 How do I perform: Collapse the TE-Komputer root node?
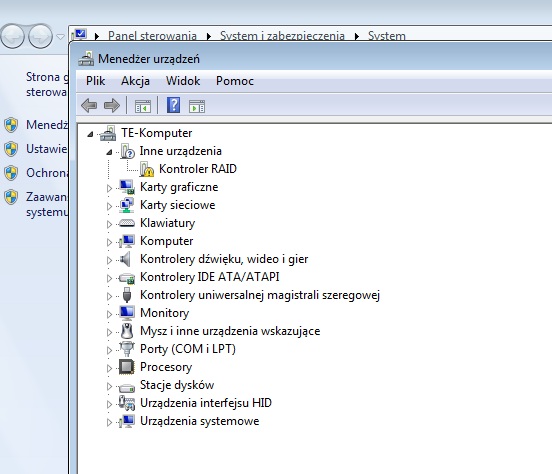pyautogui.click(x=90, y=134)
